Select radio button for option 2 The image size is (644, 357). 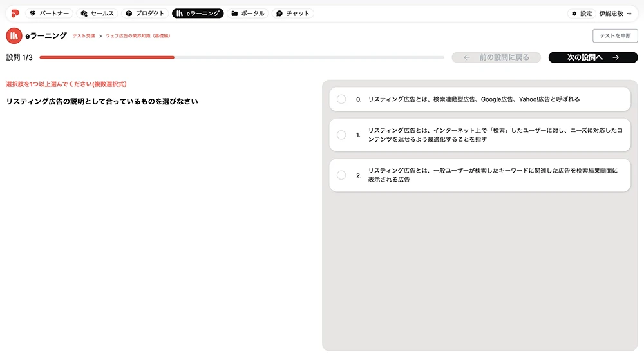tap(341, 175)
